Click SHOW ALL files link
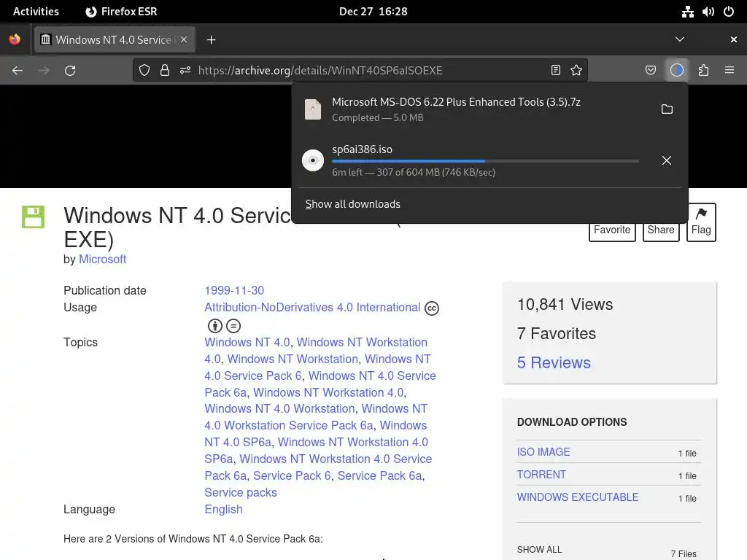The width and height of the screenshot is (747, 560). coord(539,550)
